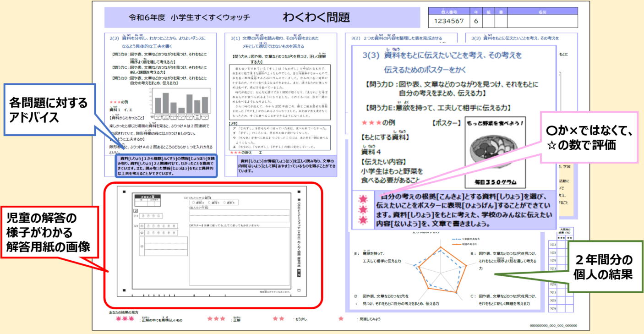Click legend text 正解の中でも素晴らしいもの
644x334 pixels.
point(161,320)
